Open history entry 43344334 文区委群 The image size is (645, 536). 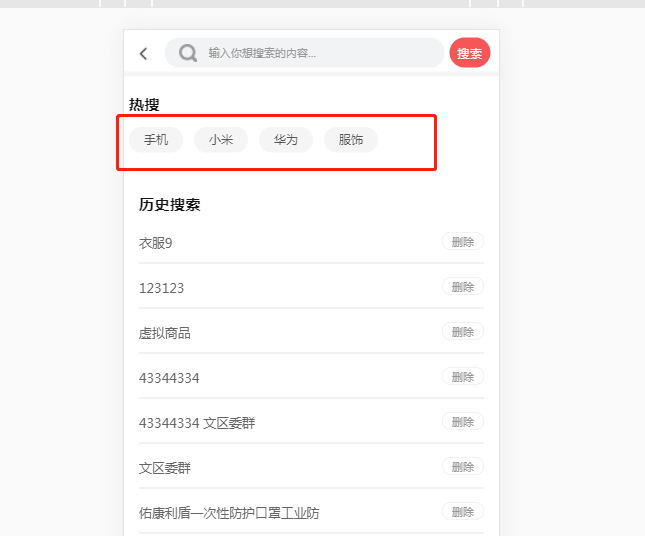[x=197, y=423]
